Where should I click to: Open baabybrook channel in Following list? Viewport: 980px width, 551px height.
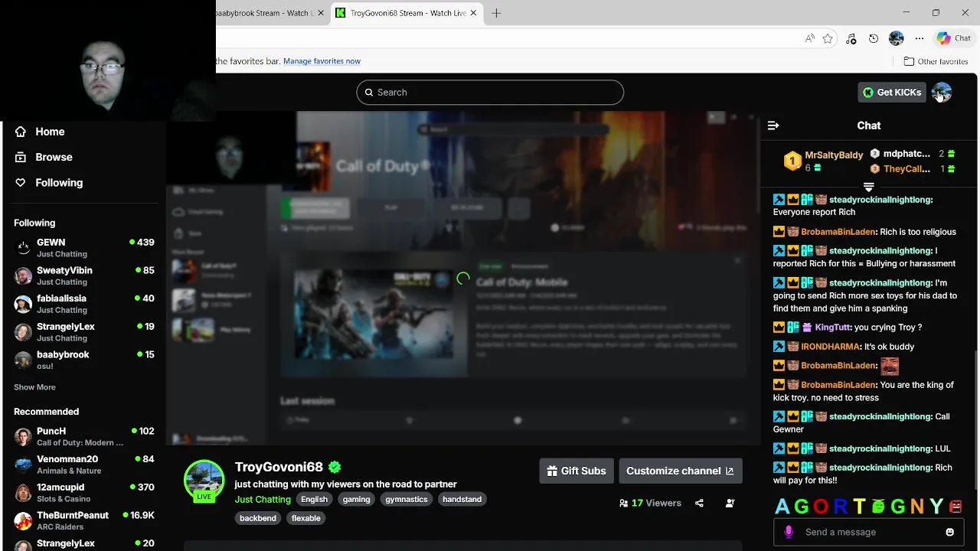[x=84, y=360]
